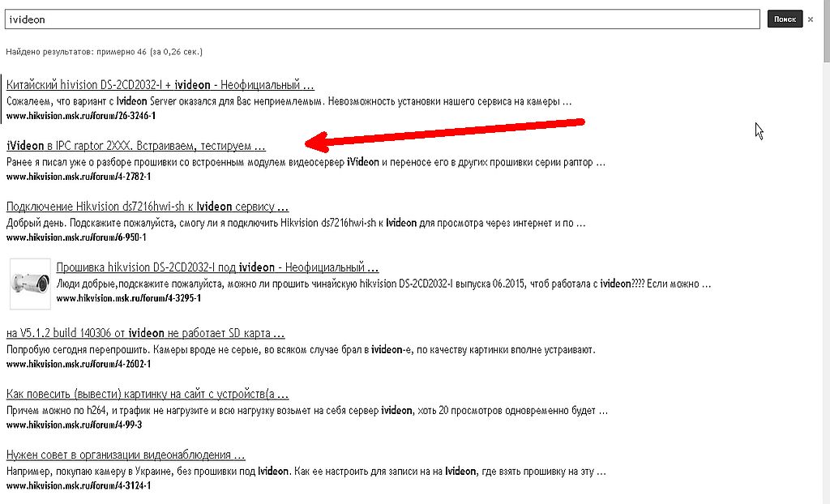Open result 'Нужен совет в организации видеонаблюдения'

(126, 455)
